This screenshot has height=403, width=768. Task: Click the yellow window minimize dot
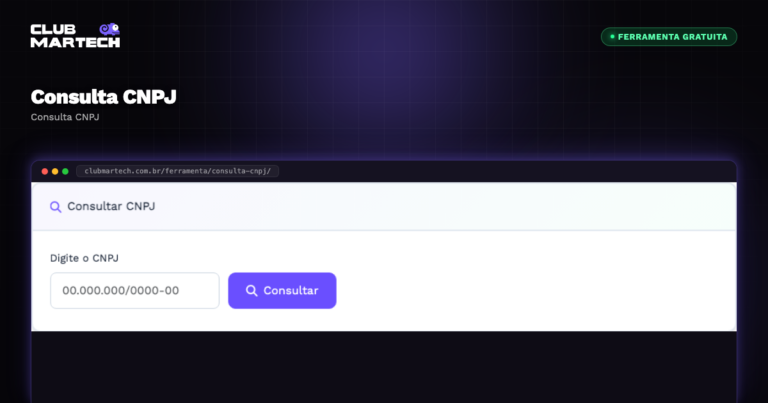[55, 171]
